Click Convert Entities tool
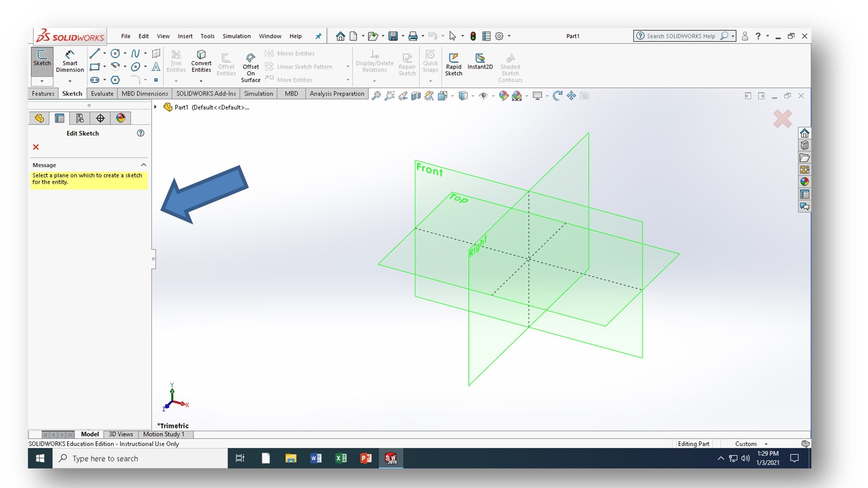 (201, 61)
